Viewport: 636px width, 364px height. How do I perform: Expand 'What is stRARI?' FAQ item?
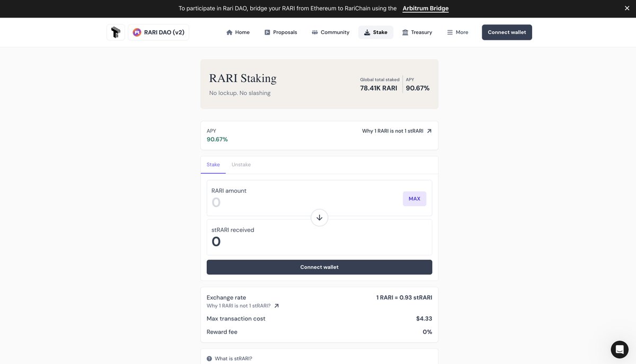click(x=319, y=358)
